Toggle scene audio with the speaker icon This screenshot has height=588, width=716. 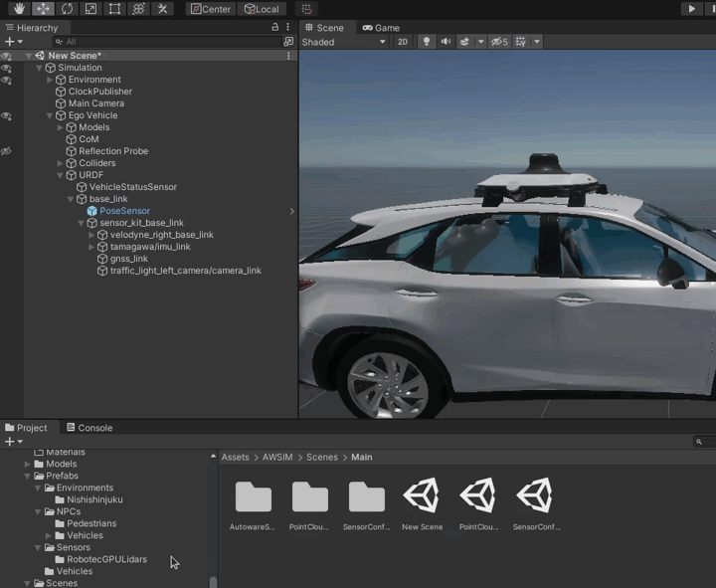(x=446, y=42)
